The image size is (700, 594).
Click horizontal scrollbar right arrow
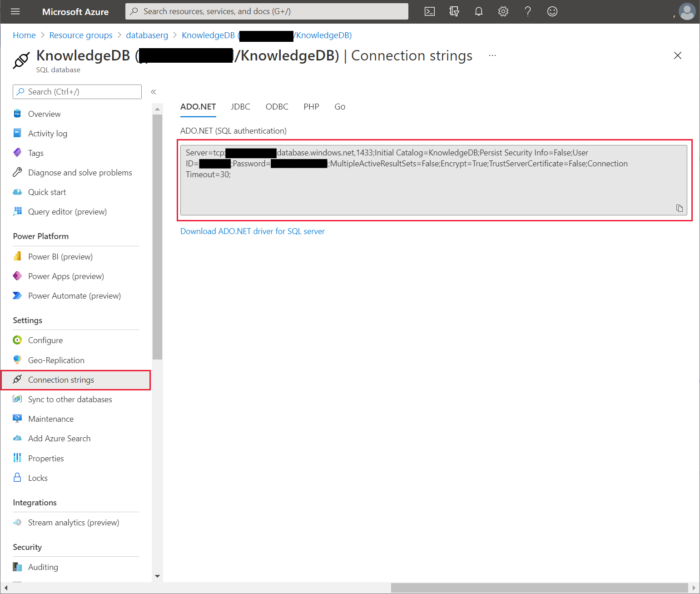coord(694,588)
